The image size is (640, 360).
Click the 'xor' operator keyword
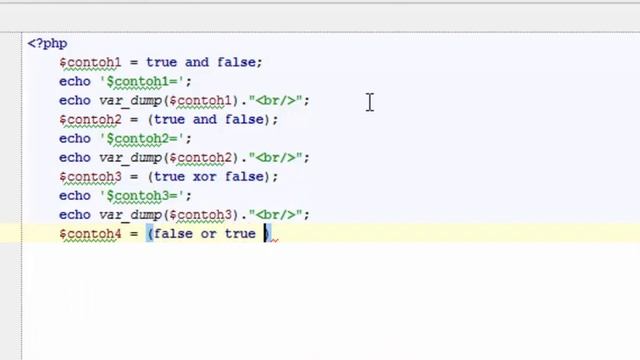point(204,177)
